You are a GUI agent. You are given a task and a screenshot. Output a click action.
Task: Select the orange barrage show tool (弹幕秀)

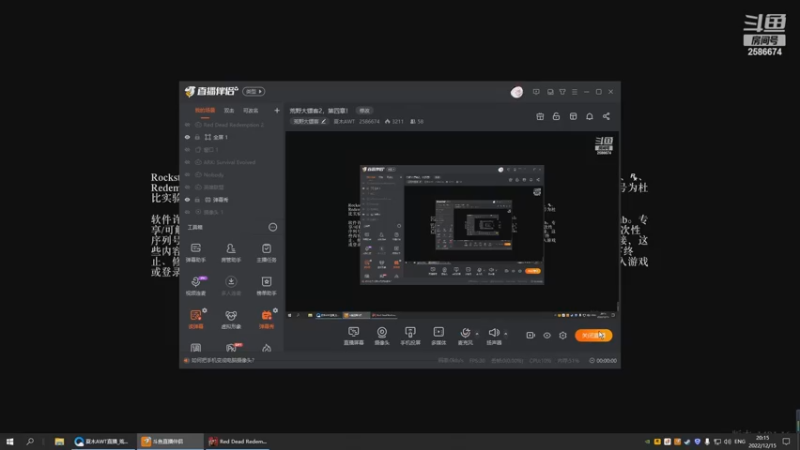[266, 319]
